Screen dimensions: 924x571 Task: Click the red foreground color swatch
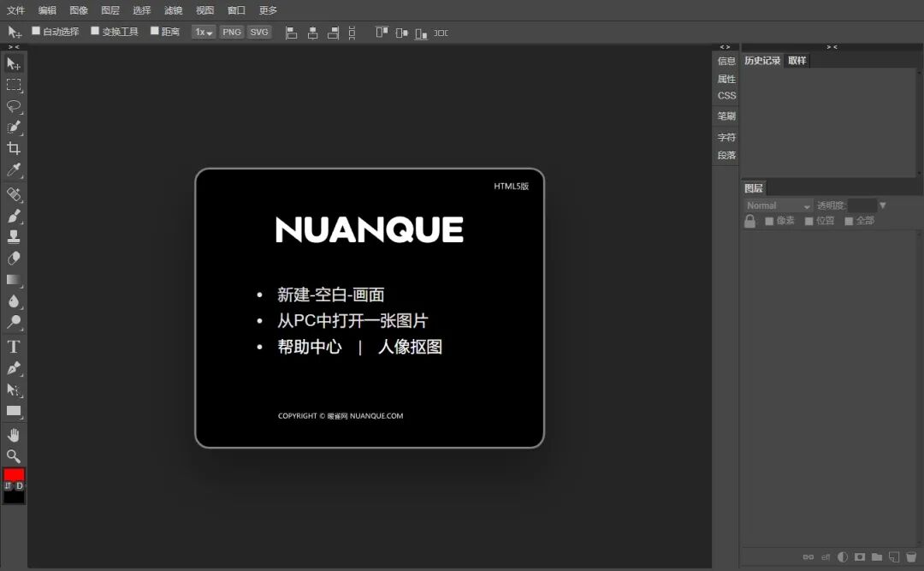pyautogui.click(x=14, y=474)
